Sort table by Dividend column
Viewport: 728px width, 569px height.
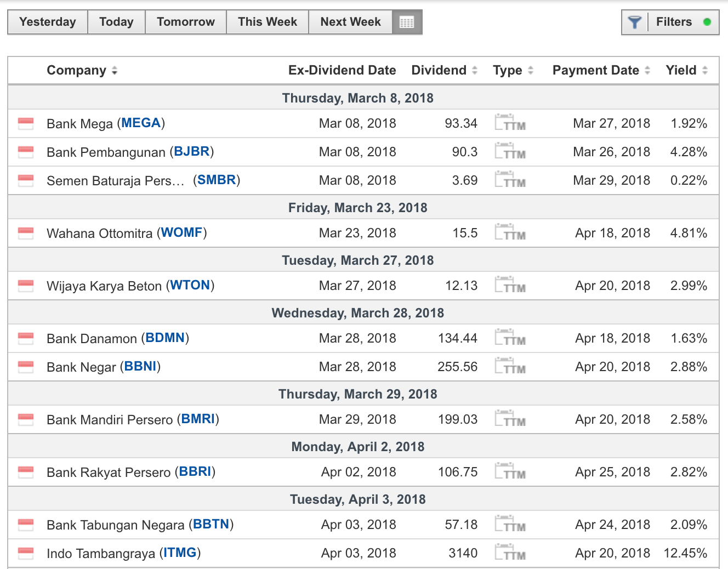[445, 70]
